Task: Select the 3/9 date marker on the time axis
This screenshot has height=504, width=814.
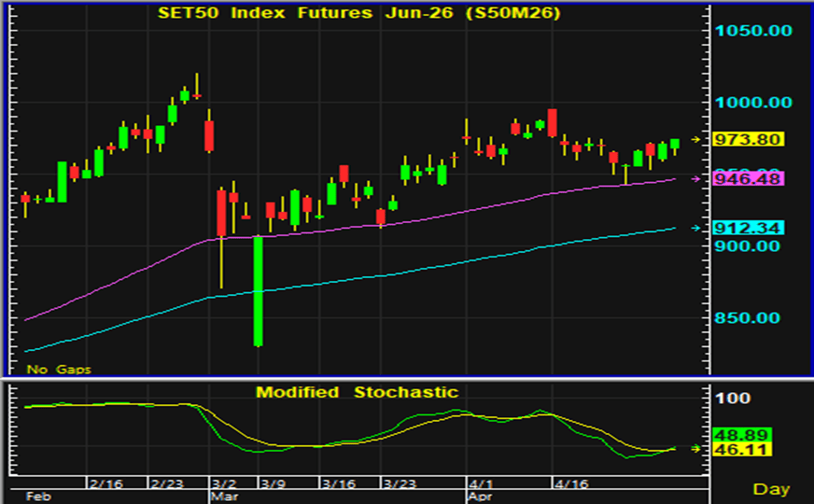Action: 274,483
